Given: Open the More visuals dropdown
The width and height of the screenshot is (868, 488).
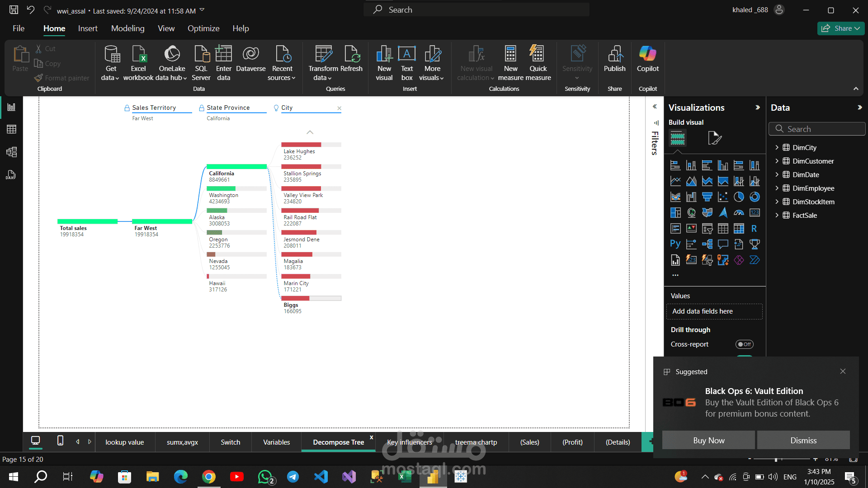Looking at the screenshot, I should pyautogui.click(x=432, y=63).
